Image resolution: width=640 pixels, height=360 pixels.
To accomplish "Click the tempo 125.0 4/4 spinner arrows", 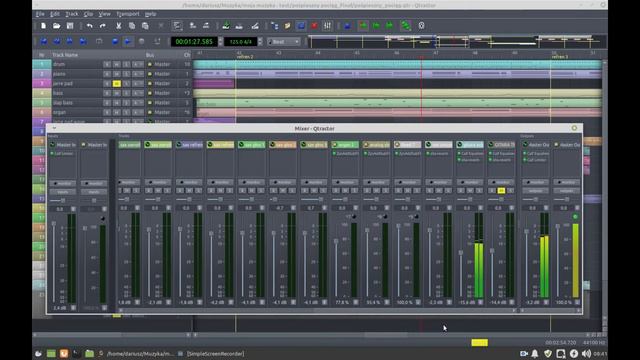I will [x=260, y=42].
